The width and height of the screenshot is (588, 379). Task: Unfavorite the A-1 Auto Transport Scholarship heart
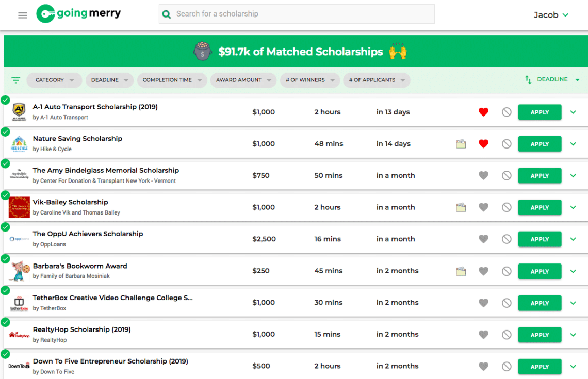pyautogui.click(x=483, y=112)
